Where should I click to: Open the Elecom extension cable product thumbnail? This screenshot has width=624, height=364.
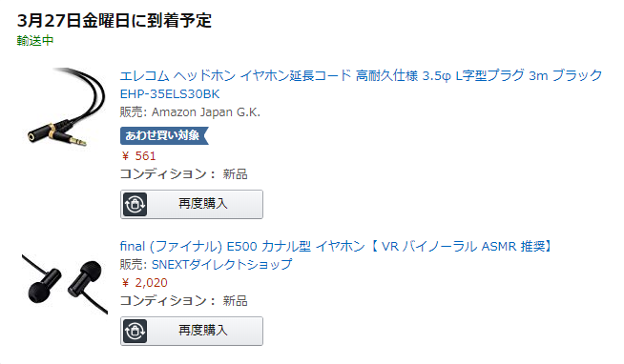66,109
